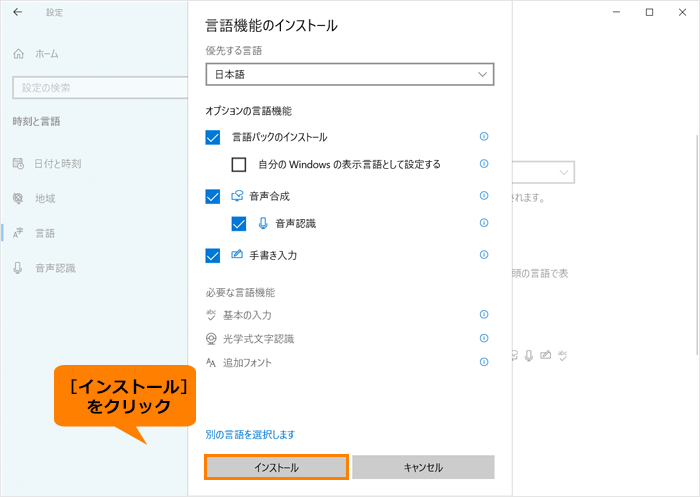The height and width of the screenshot is (497, 700).
Task: Click the 時刻と言語 section heading
Action: tap(36, 121)
